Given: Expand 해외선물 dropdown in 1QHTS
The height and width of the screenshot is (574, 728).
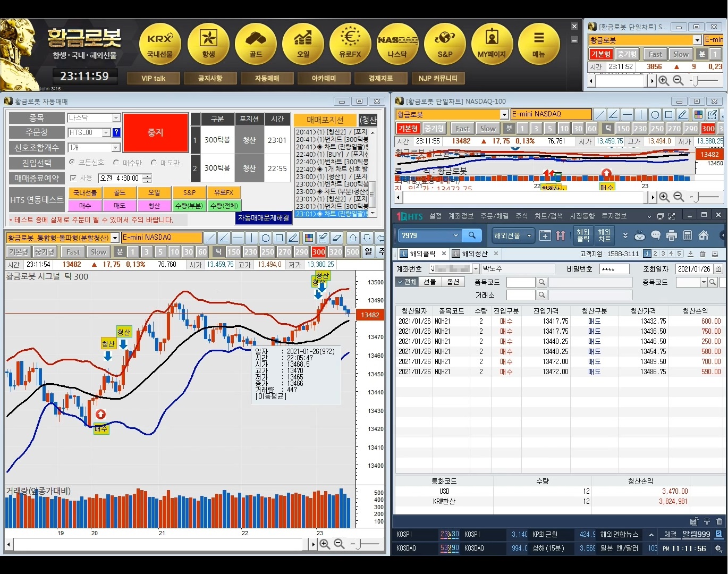Looking at the screenshot, I should [529, 235].
